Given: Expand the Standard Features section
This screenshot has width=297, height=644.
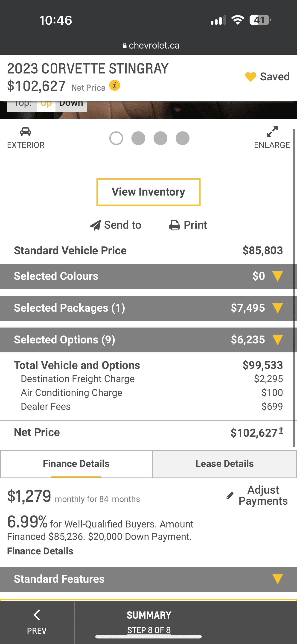Looking at the screenshot, I should [277, 579].
